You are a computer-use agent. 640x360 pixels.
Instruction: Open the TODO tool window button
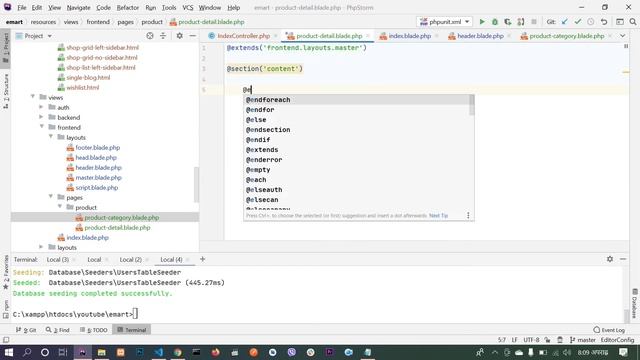coord(94,330)
